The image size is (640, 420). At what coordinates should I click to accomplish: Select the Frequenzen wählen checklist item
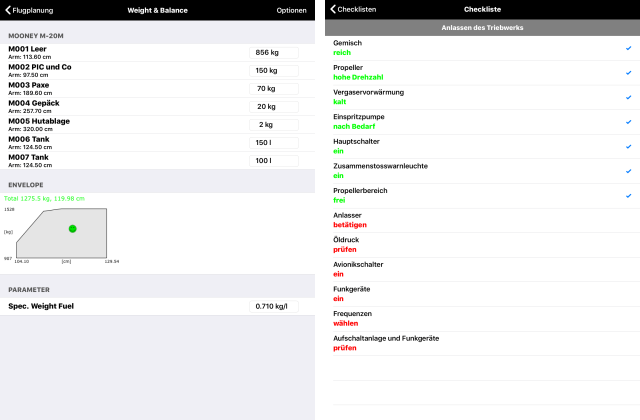pos(480,318)
